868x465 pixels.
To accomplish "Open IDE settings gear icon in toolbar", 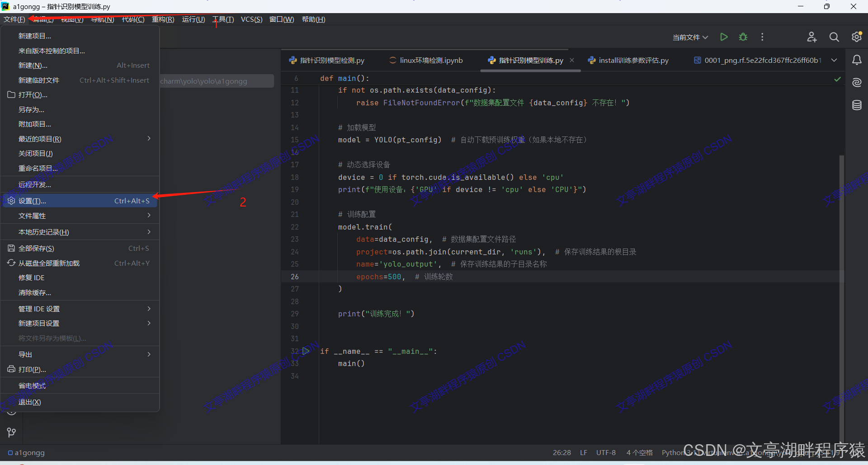I will pyautogui.click(x=857, y=37).
